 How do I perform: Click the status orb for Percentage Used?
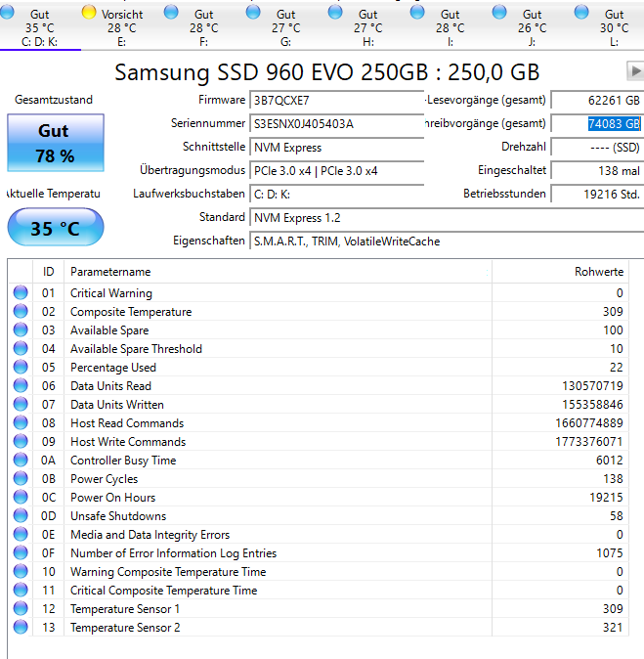tap(21, 367)
